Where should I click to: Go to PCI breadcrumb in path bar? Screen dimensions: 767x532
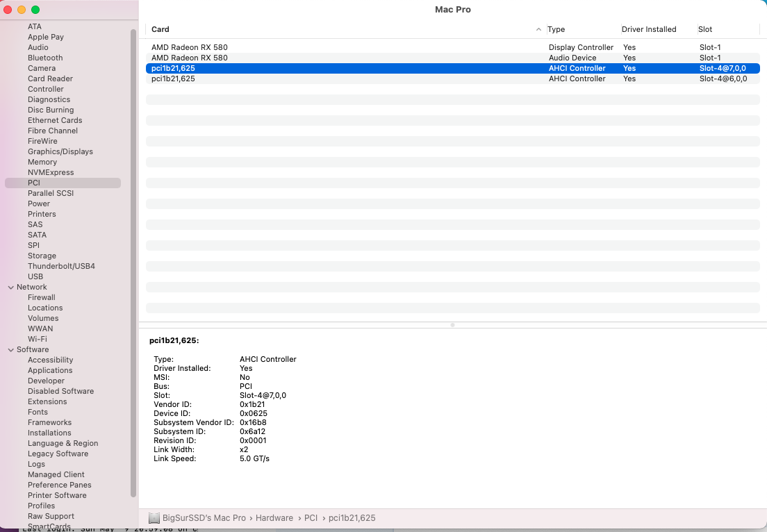click(311, 518)
